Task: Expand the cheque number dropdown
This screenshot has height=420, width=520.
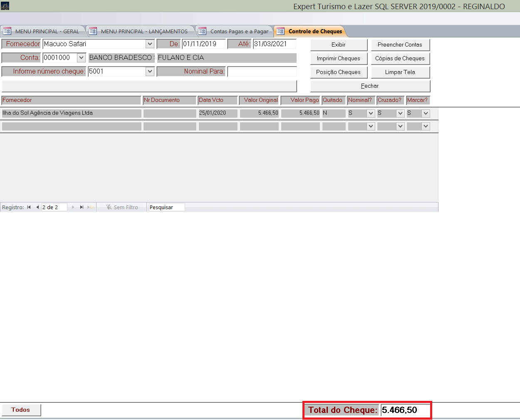Action: click(150, 72)
